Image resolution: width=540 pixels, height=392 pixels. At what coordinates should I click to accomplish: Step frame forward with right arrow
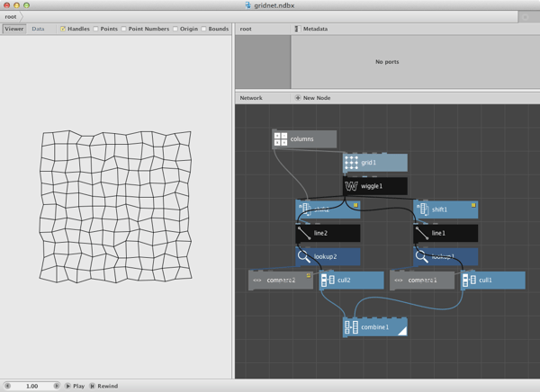(57, 386)
